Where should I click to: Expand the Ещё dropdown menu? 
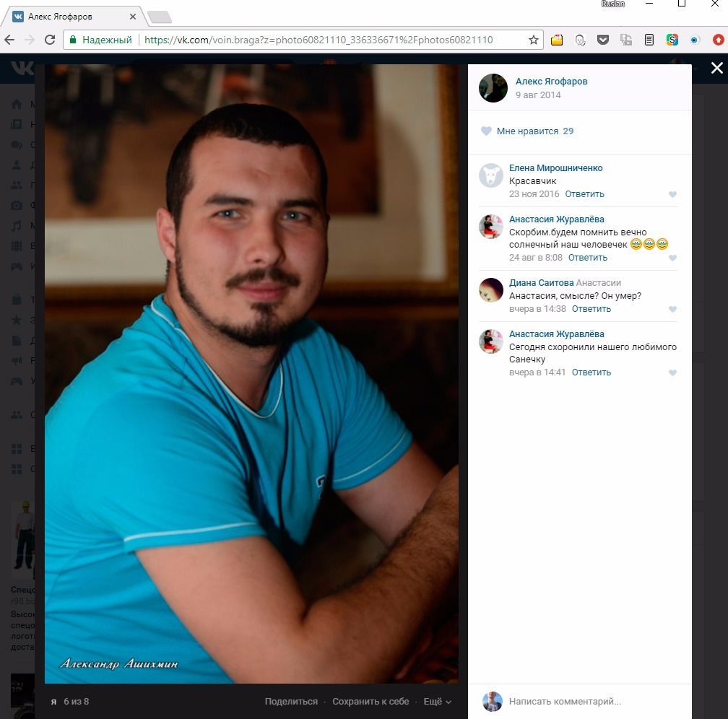click(437, 702)
